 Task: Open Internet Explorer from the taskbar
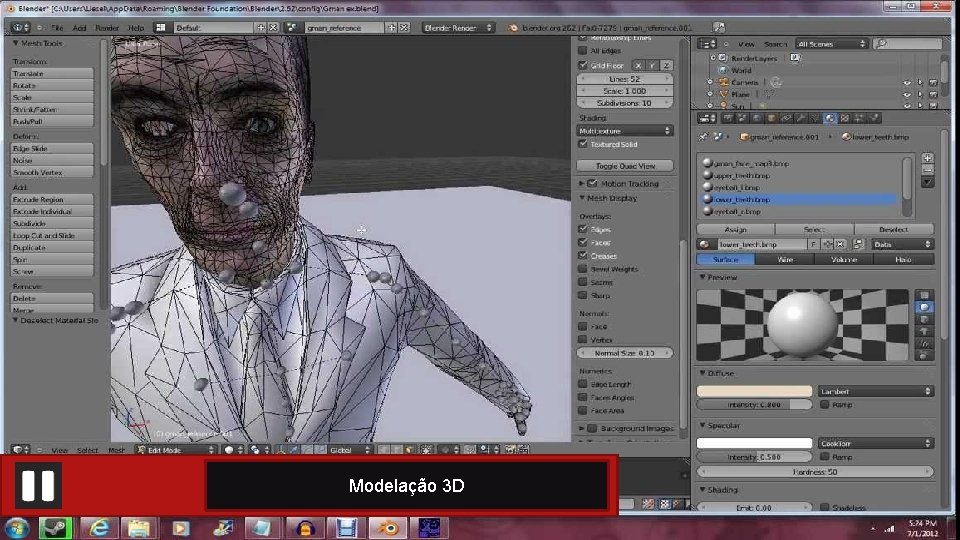point(99,528)
